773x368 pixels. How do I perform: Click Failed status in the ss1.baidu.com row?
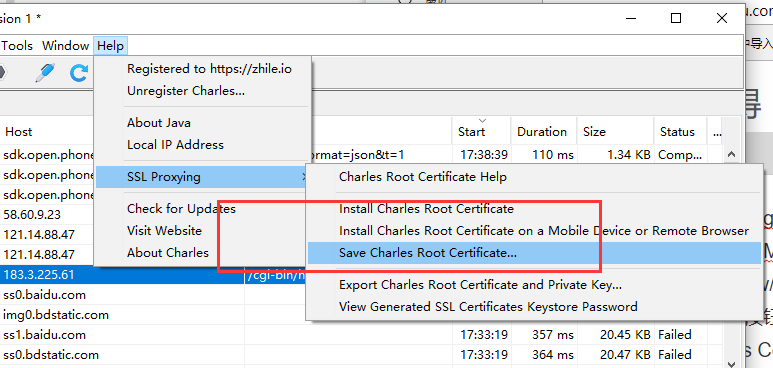click(675, 335)
